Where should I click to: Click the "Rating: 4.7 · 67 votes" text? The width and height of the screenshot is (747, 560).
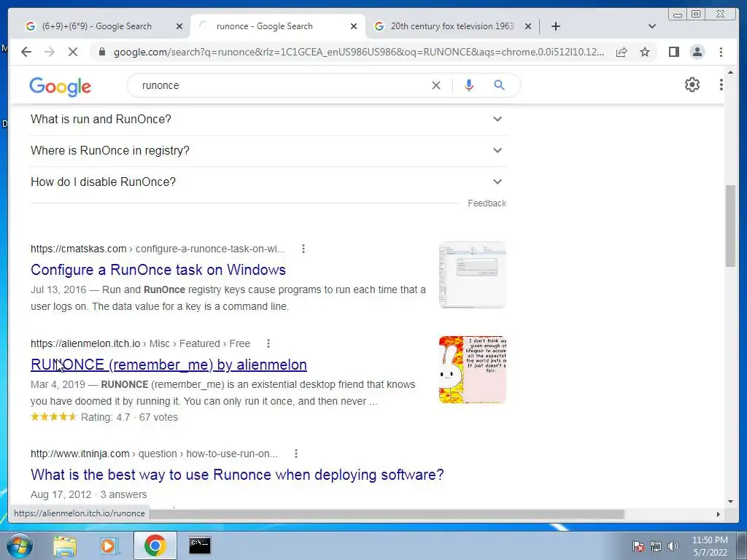[129, 417]
